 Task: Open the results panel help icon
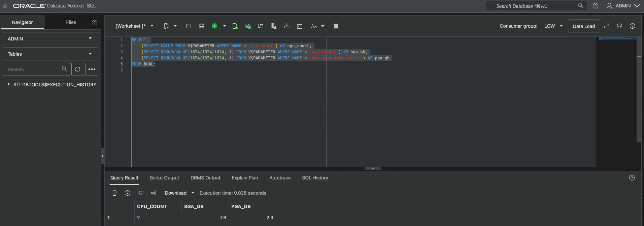(632, 178)
